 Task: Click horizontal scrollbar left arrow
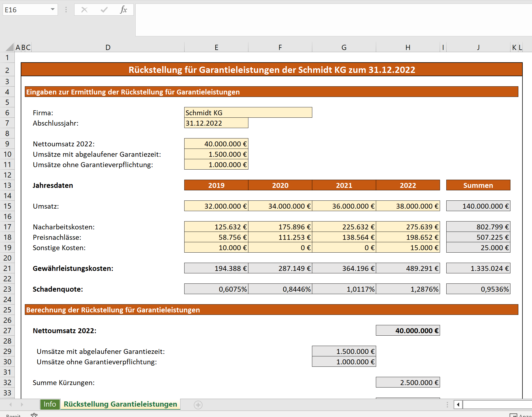458,404
